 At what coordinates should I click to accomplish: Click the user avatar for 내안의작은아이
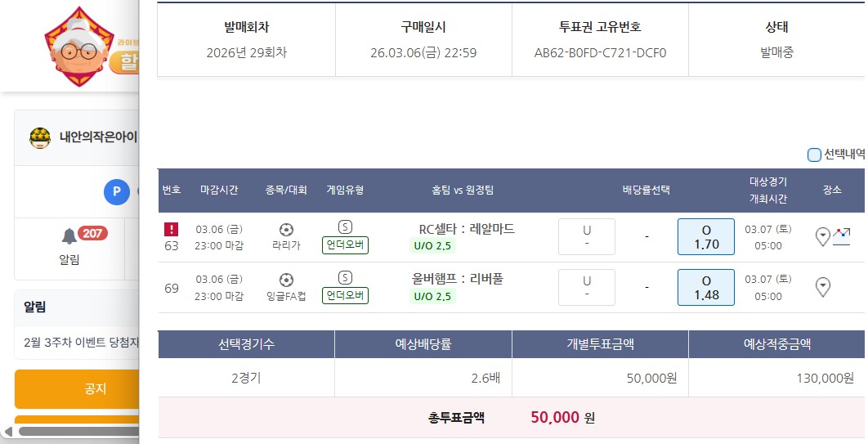coord(40,137)
